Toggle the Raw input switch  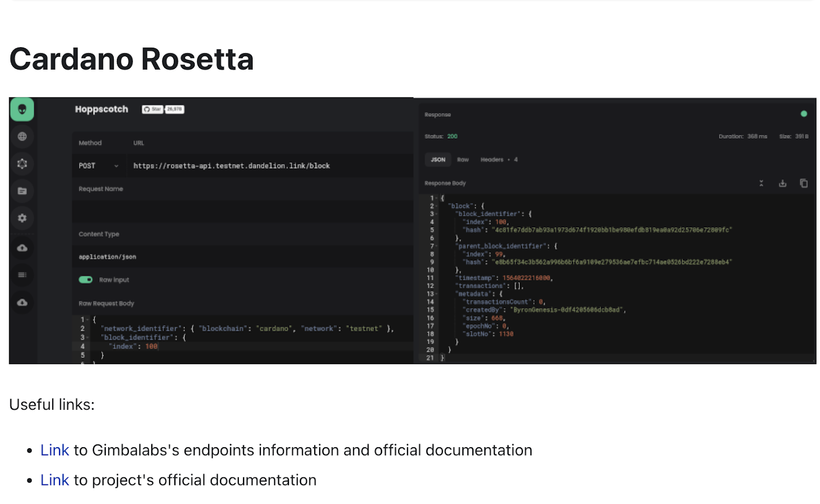click(86, 280)
